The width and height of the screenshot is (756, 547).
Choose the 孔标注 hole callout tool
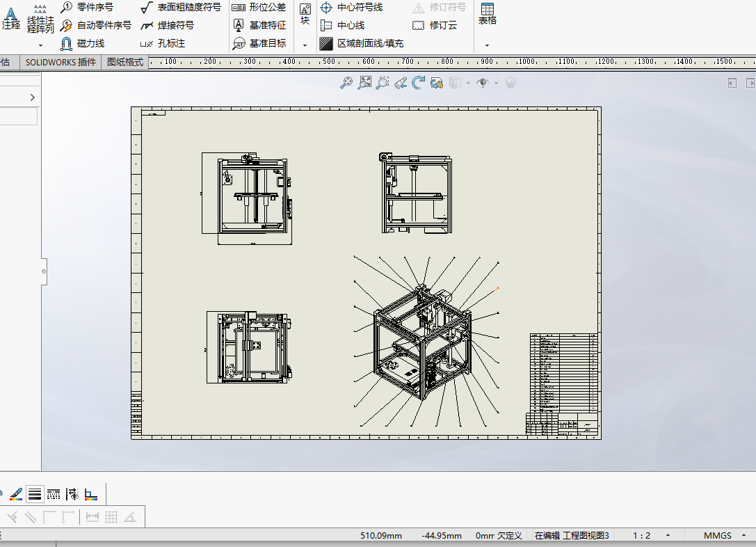click(x=163, y=43)
